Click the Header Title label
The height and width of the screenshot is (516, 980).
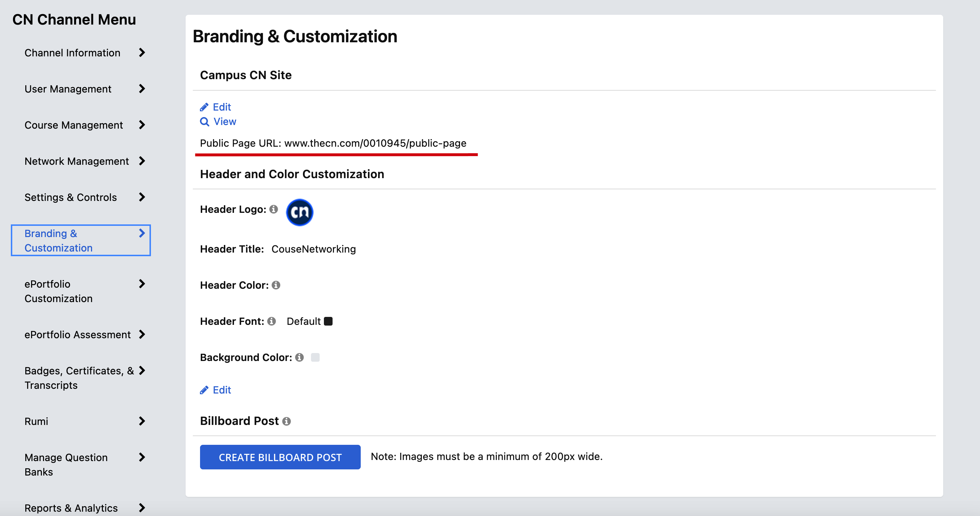(x=232, y=249)
